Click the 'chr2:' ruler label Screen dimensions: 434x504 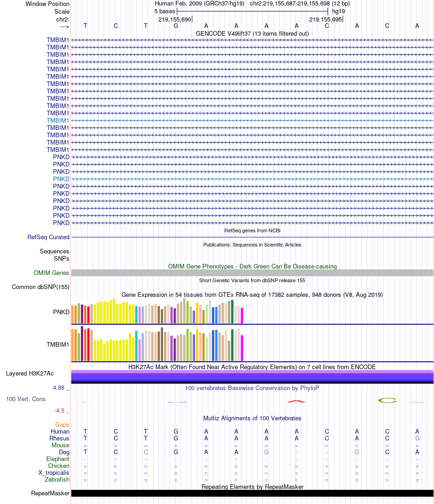pyautogui.click(x=63, y=19)
